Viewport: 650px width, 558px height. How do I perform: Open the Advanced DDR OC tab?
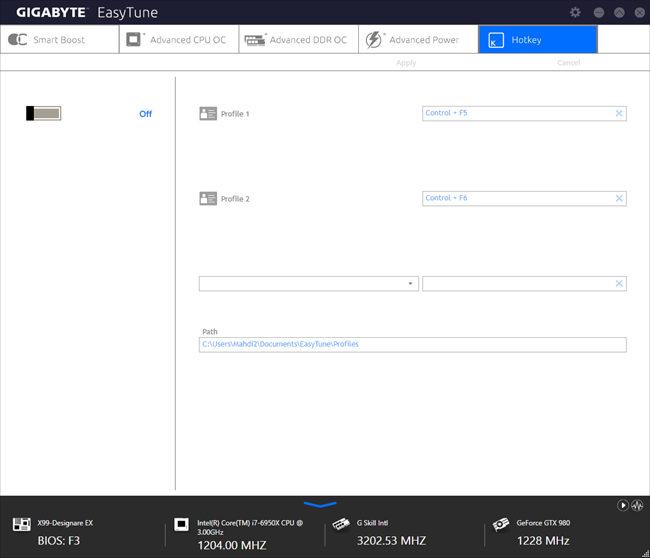(x=298, y=39)
